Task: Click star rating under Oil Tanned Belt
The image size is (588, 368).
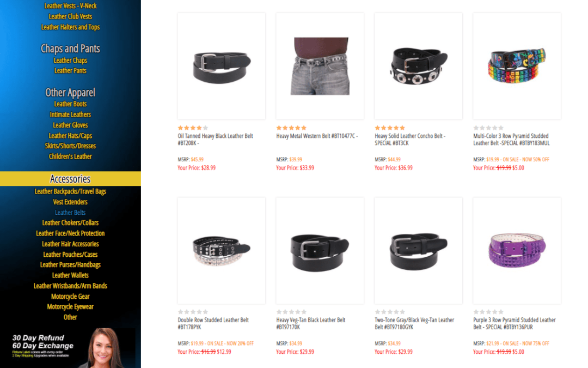Action: coord(193,128)
